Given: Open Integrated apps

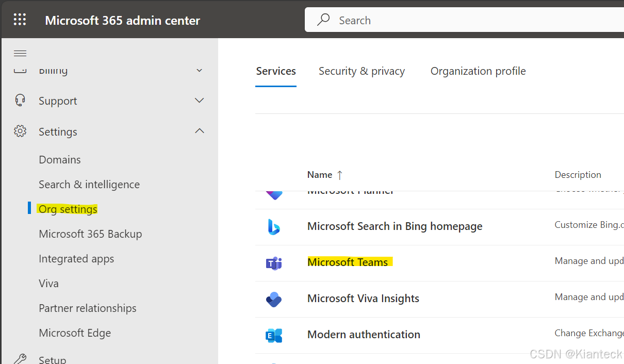Looking at the screenshot, I should 76,259.
